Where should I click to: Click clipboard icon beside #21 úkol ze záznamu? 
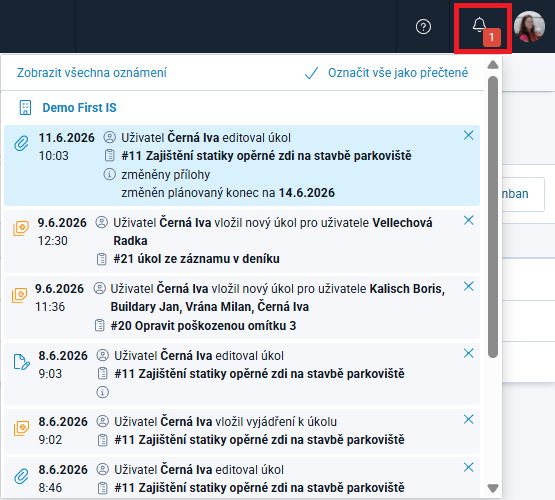pyautogui.click(x=102, y=259)
